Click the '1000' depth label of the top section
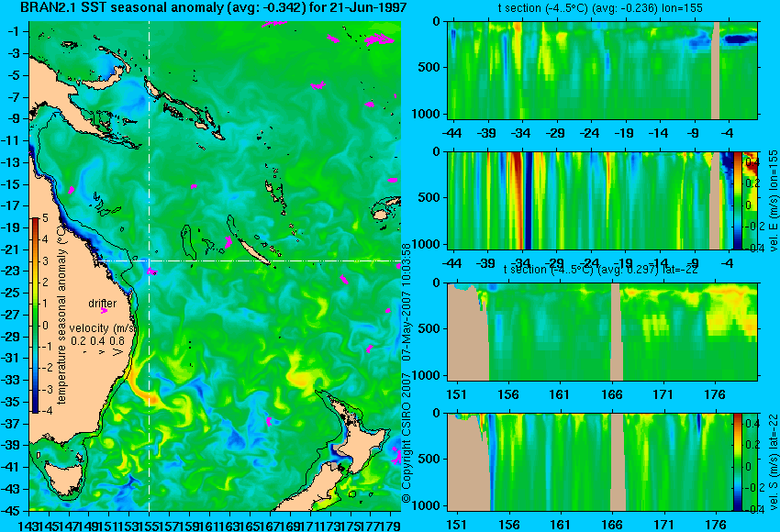This screenshot has height=532, width=780. pyautogui.click(x=426, y=114)
